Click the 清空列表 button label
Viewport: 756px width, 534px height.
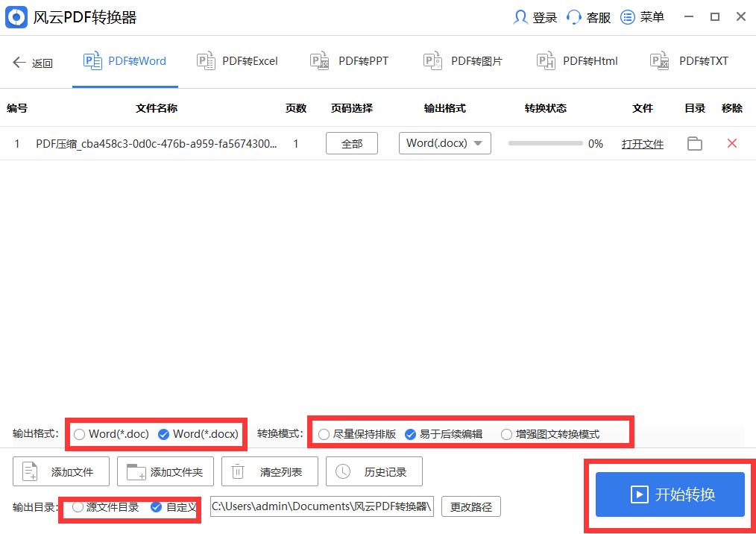pos(280,472)
